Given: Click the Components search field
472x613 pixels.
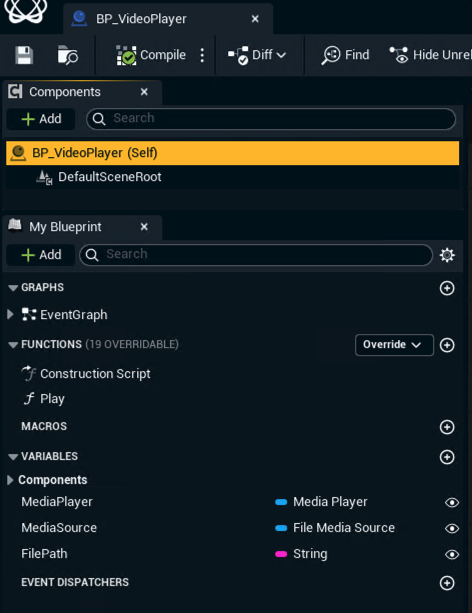Looking at the screenshot, I should [x=271, y=119].
